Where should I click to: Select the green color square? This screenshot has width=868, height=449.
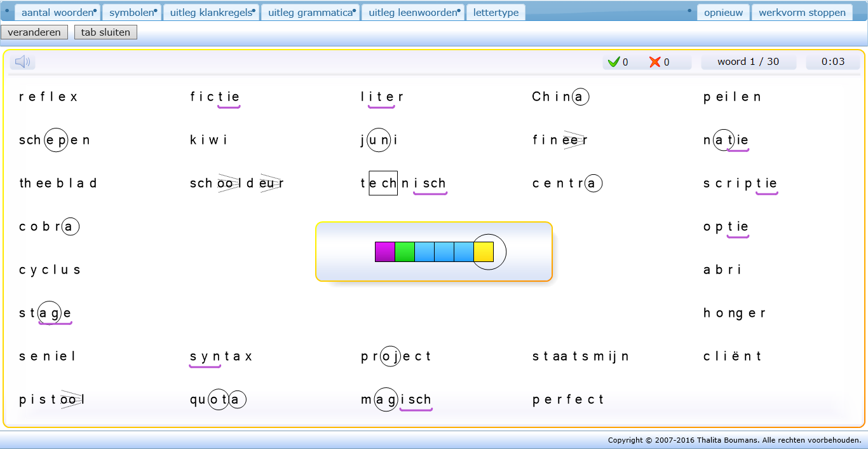pos(405,252)
